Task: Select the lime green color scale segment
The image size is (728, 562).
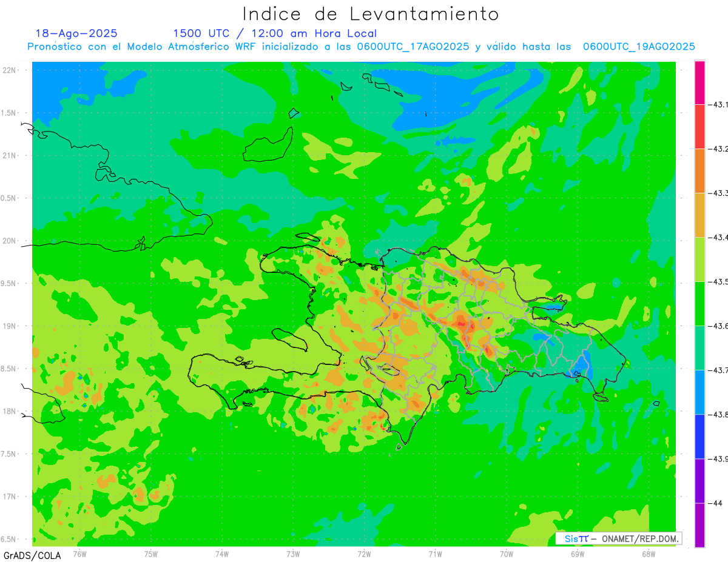Action: point(699,259)
